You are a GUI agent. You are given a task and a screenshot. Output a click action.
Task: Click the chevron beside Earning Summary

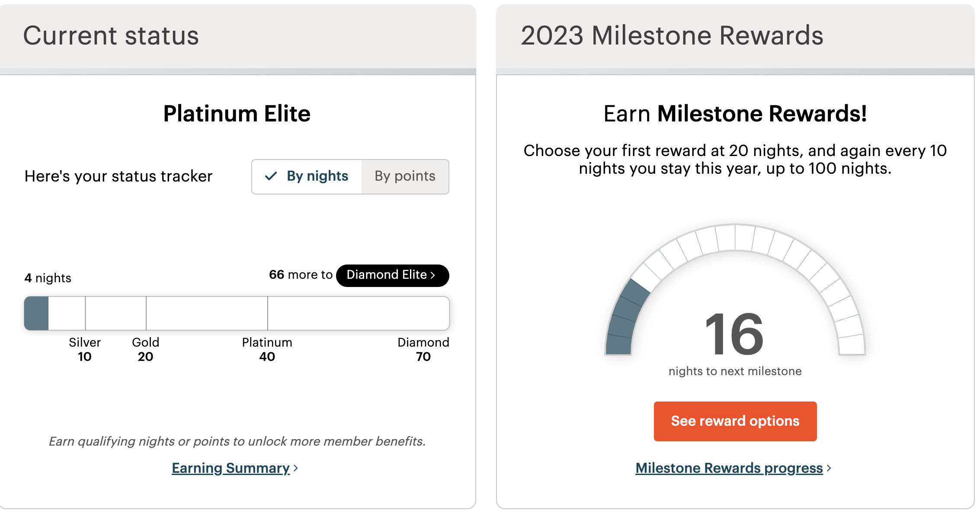296,469
